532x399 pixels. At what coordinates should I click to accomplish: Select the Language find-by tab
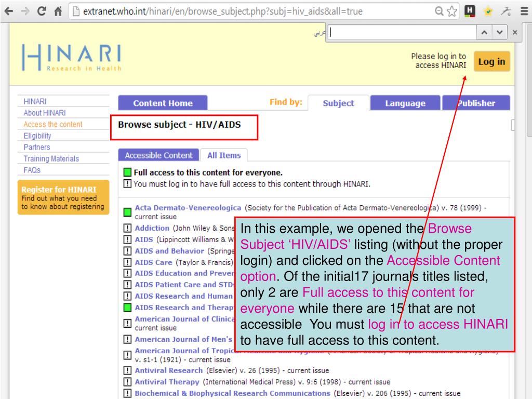pyautogui.click(x=405, y=103)
